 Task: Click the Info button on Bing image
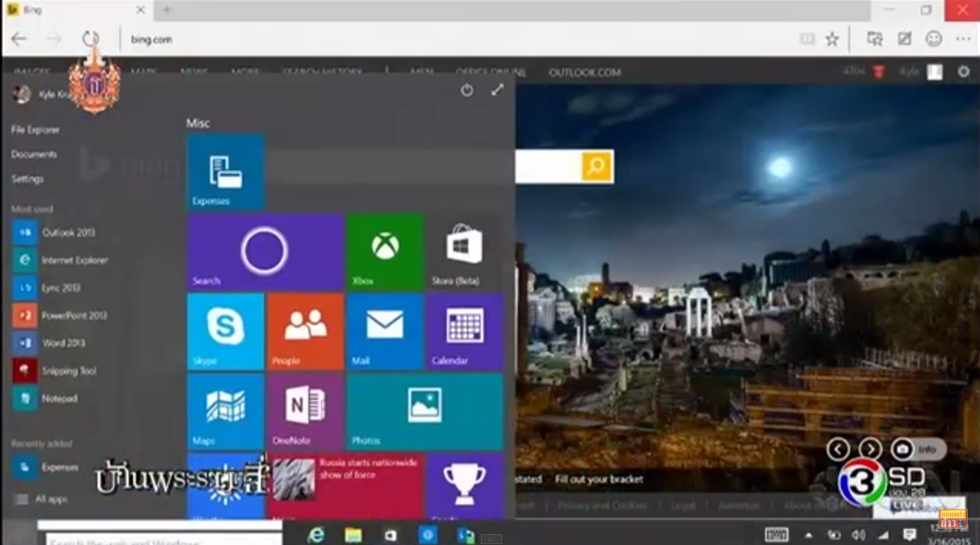coord(918,449)
